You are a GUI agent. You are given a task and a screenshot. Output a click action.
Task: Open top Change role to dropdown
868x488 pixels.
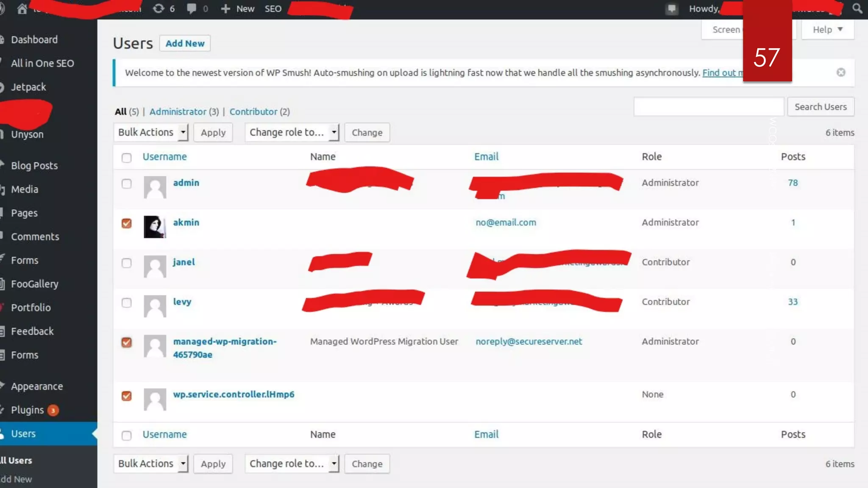pos(292,132)
